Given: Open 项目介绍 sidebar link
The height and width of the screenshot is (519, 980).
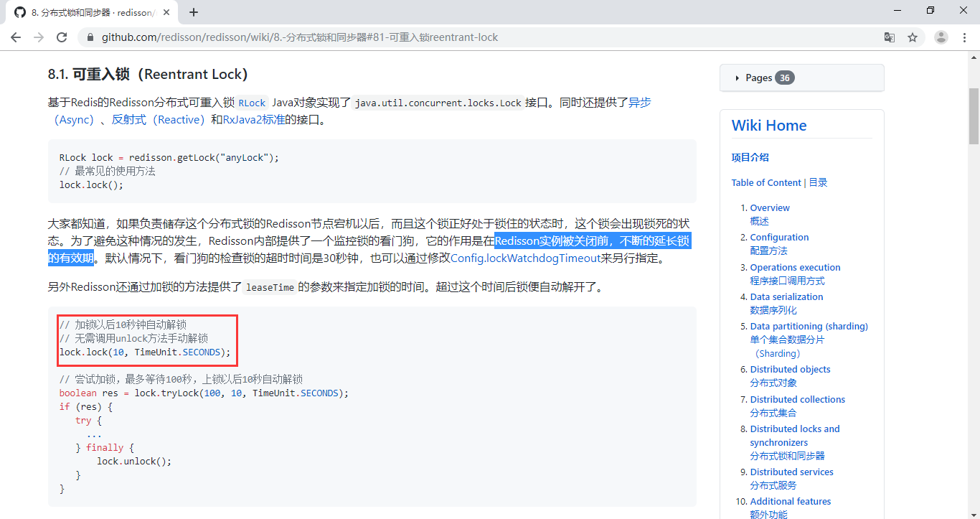Looking at the screenshot, I should click(750, 157).
